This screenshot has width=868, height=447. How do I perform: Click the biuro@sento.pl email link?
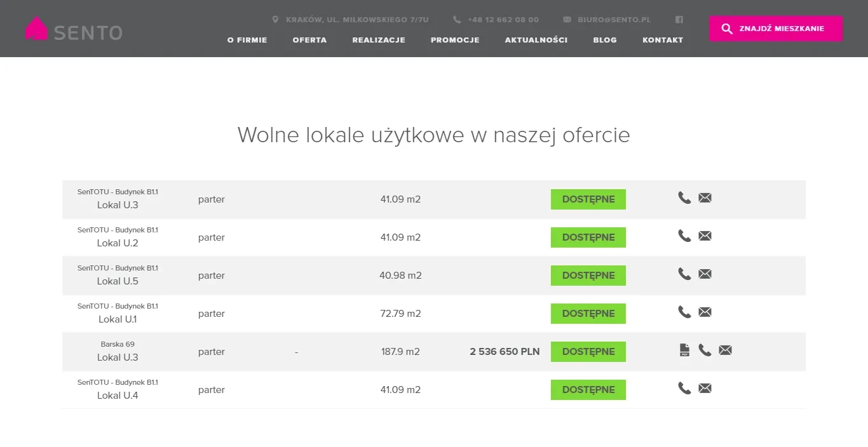pyautogui.click(x=614, y=20)
